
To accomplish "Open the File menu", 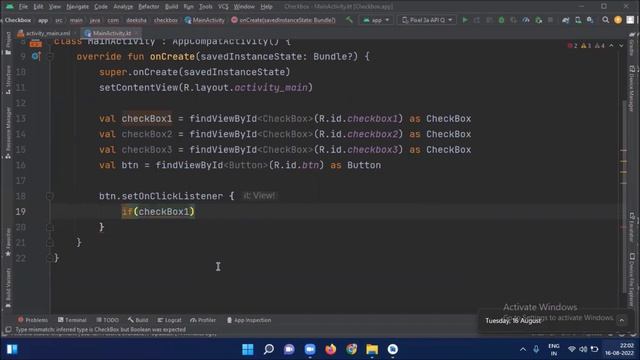I will point(23,7).
